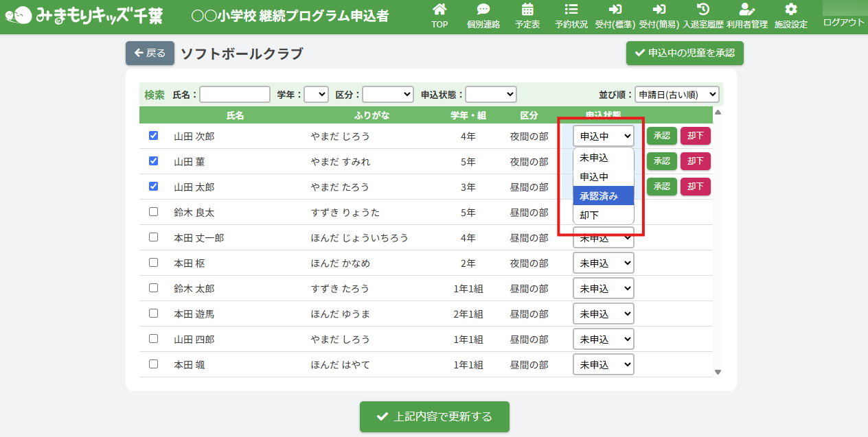The height and width of the screenshot is (437, 868).
Task: Click the 氏名 search input field
Action: point(235,94)
